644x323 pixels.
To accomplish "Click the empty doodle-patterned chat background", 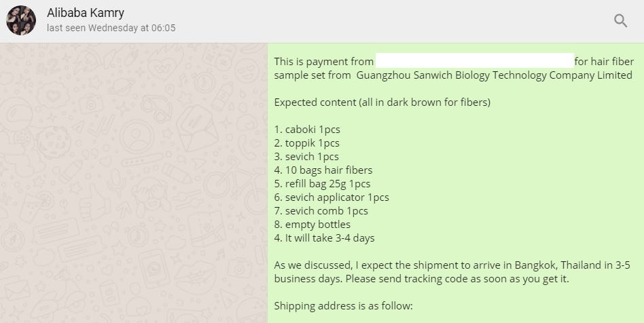I will (x=133, y=183).
